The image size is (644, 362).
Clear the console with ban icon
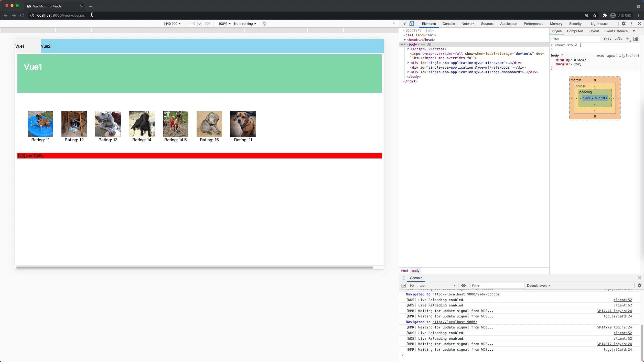click(x=412, y=285)
